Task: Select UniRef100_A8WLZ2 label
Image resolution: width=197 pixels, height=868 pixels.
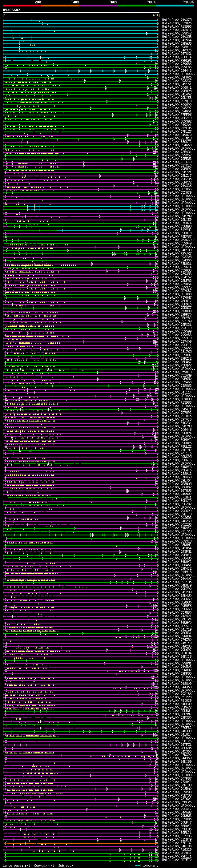Action: pos(177,446)
